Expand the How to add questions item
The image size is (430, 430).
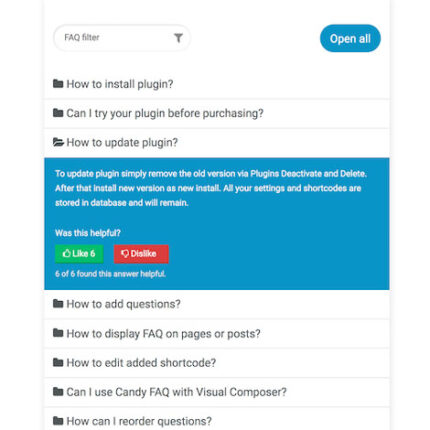[x=217, y=304]
